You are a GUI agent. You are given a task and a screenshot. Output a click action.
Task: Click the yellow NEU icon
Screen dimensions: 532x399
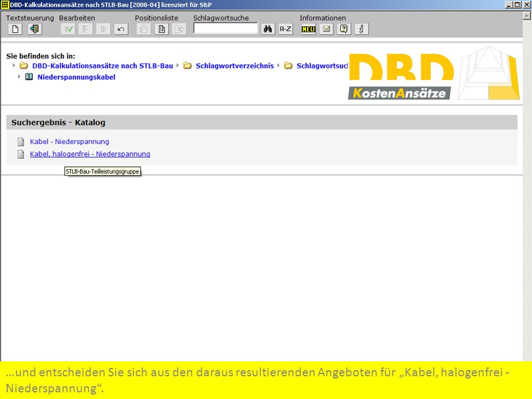(309, 29)
